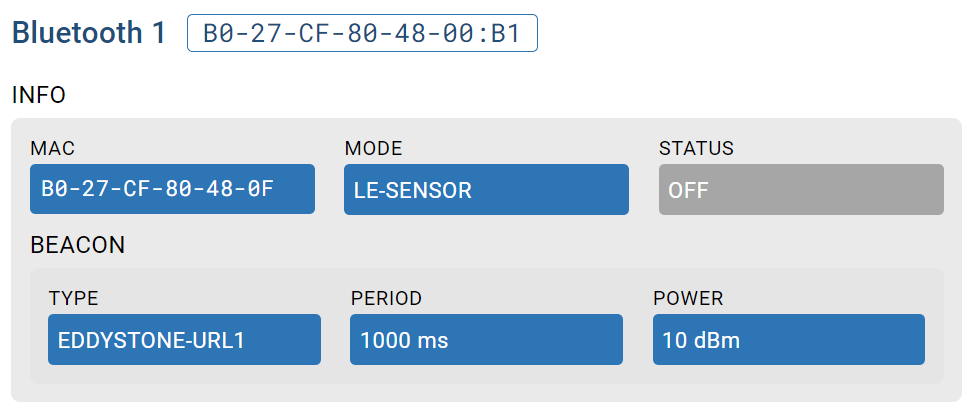Open the 10 dBm power selector

(788, 340)
